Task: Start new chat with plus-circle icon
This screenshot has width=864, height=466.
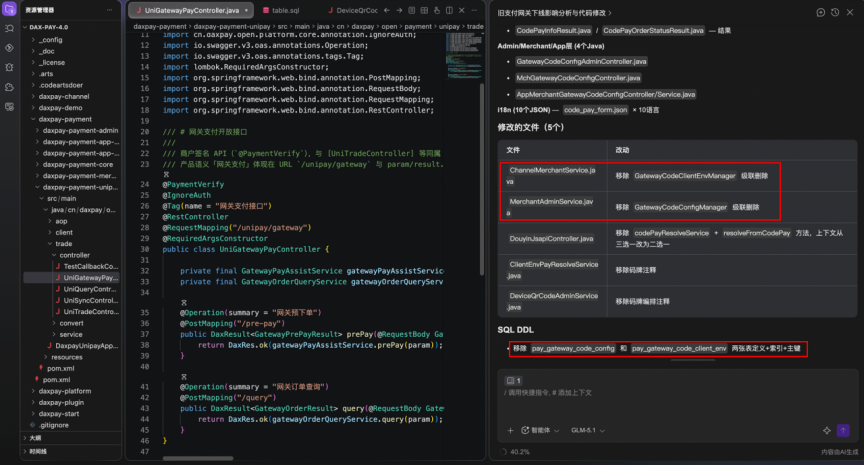Action: [820, 12]
